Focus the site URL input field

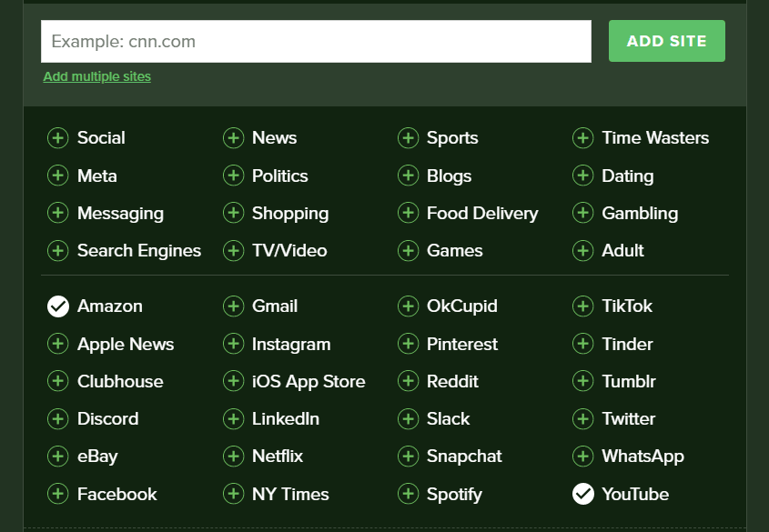[x=316, y=41]
